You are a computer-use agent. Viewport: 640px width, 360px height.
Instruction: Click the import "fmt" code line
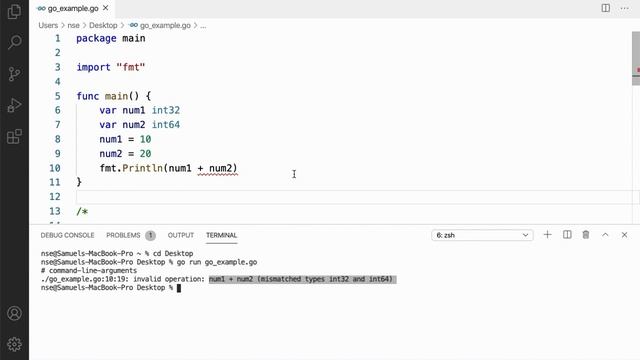point(111,67)
